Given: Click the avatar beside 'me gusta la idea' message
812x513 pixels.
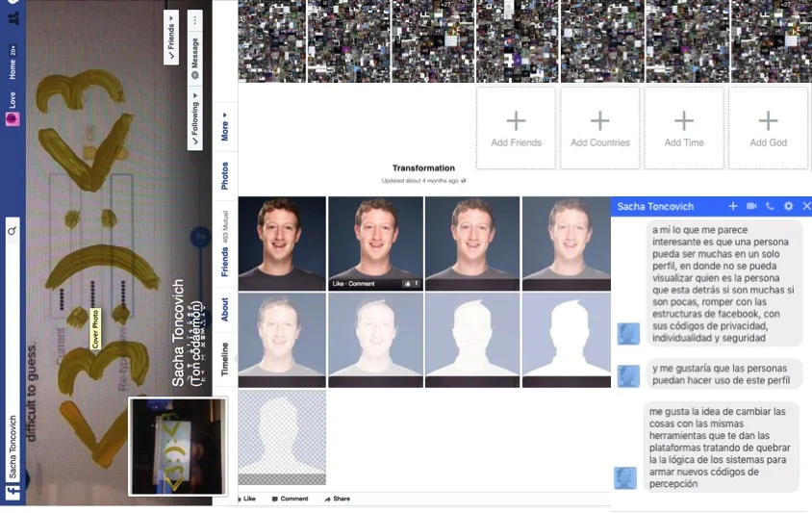Looking at the screenshot, I should coord(625,477).
